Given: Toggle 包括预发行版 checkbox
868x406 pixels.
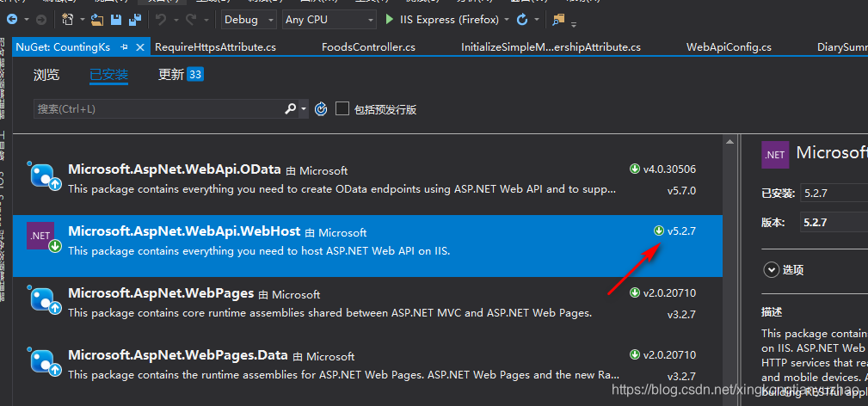Looking at the screenshot, I should click(x=342, y=108).
